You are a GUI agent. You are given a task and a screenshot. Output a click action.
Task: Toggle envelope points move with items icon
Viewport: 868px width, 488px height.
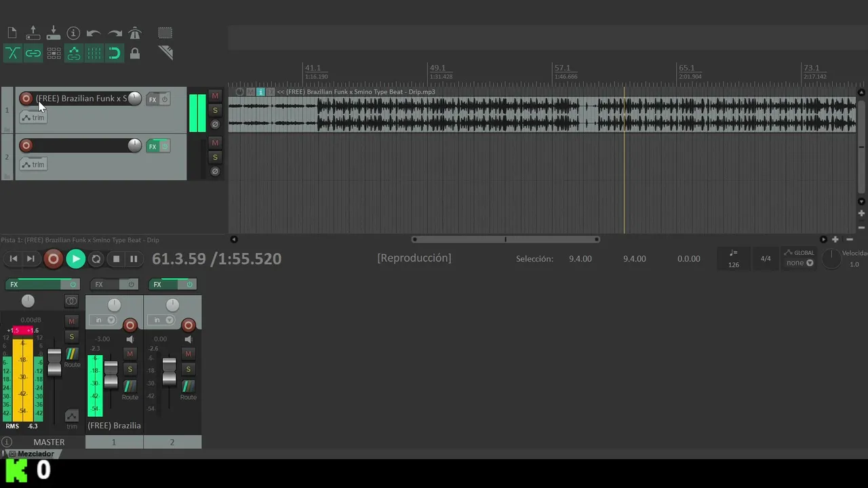pos(74,54)
